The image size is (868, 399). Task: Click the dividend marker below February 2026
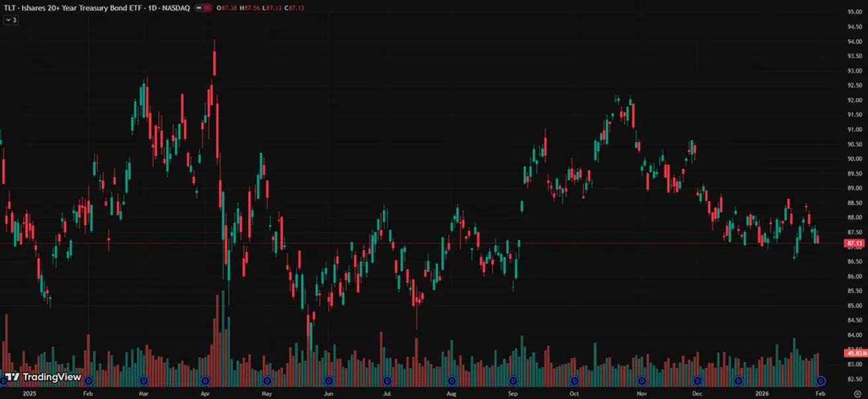[x=821, y=380]
